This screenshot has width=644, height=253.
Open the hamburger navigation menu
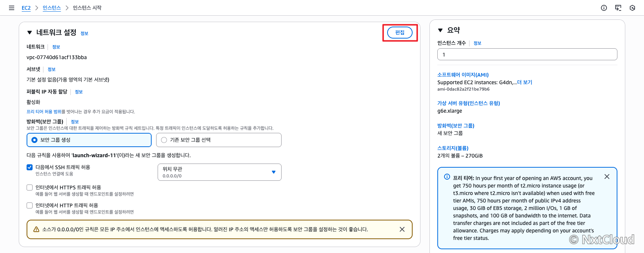point(12,8)
